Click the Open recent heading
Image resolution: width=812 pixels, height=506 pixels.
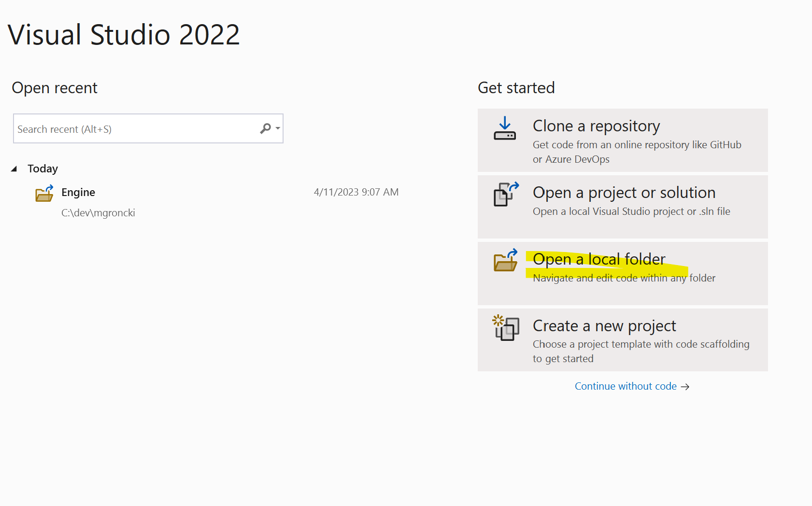[x=55, y=87]
